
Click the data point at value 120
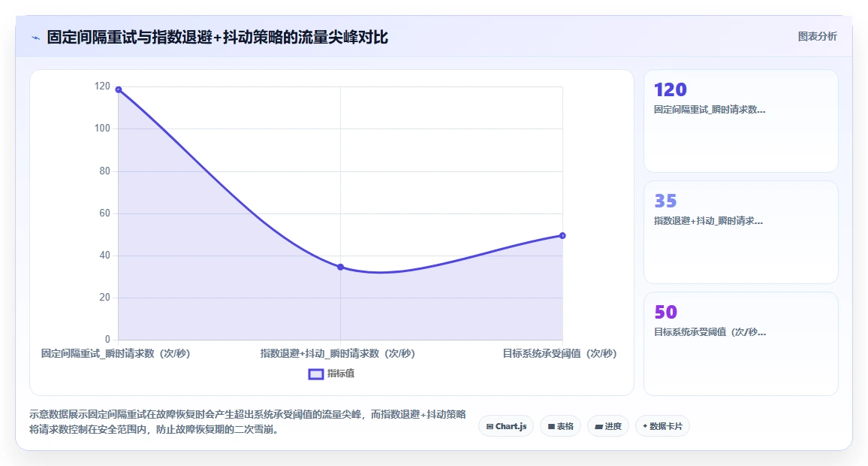119,89
